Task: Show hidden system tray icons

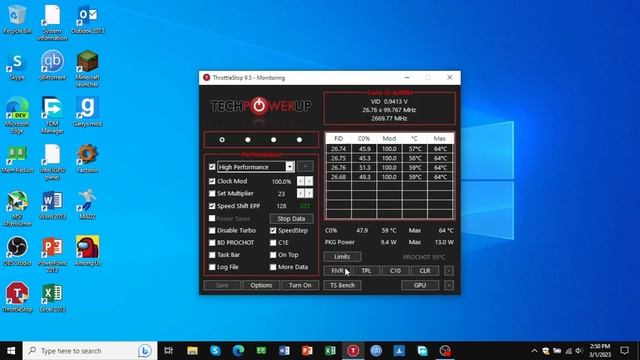Action: click(x=534, y=351)
